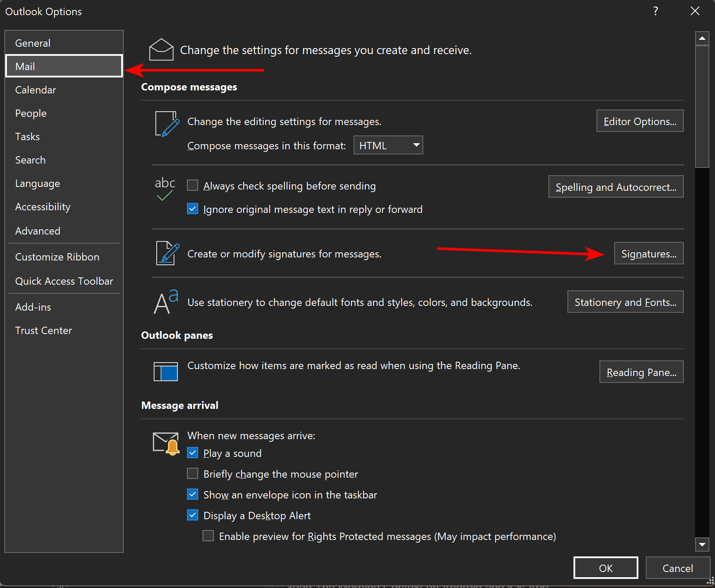Click the Reading Pane layout icon
The width and height of the screenshot is (715, 588).
(166, 371)
